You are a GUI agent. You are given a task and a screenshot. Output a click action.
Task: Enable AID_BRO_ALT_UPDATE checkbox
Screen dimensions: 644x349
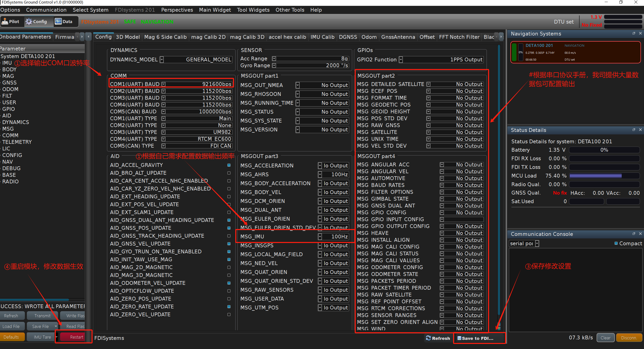pos(229,173)
